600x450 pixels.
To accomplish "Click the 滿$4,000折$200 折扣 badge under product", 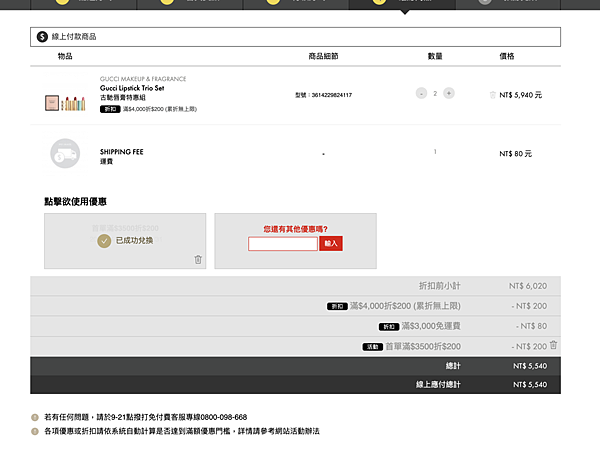I will [x=110, y=109].
